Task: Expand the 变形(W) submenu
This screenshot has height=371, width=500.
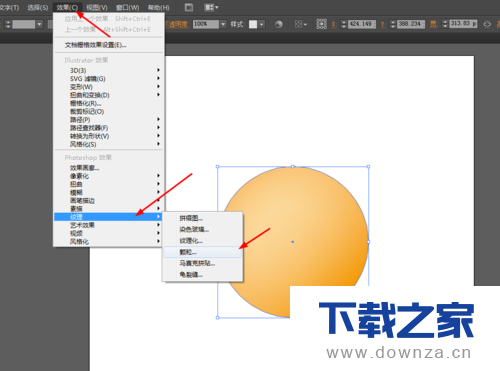Action: tap(109, 87)
